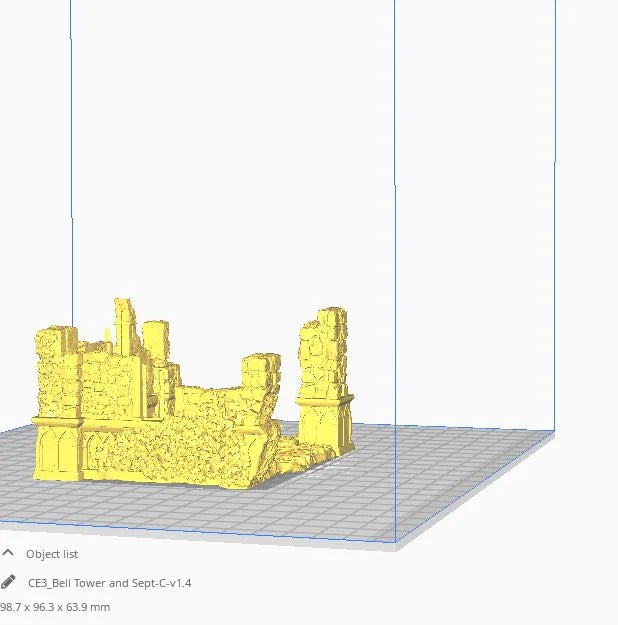Click the 98.7 x 96.3 x 63.9 mm dimensions
Viewport: 618px width, 625px height.
[x=55, y=607]
